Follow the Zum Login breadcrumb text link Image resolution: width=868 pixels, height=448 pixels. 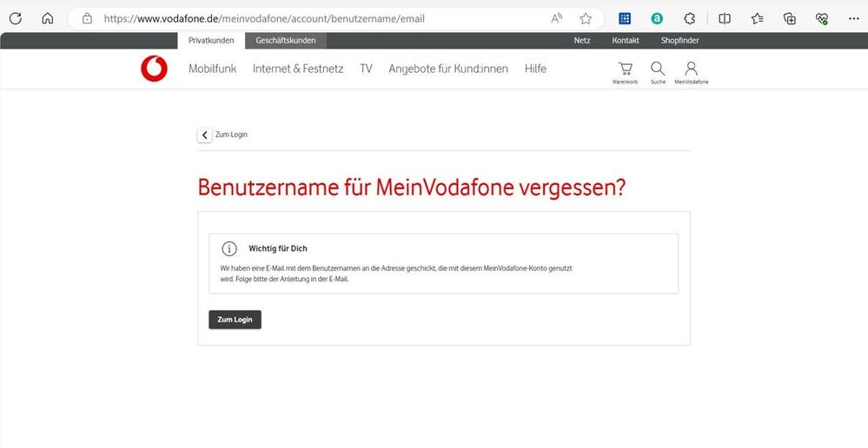tap(231, 135)
